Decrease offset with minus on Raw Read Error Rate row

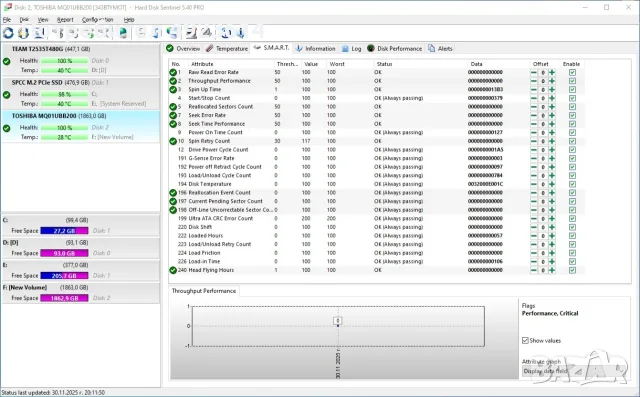(534, 72)
